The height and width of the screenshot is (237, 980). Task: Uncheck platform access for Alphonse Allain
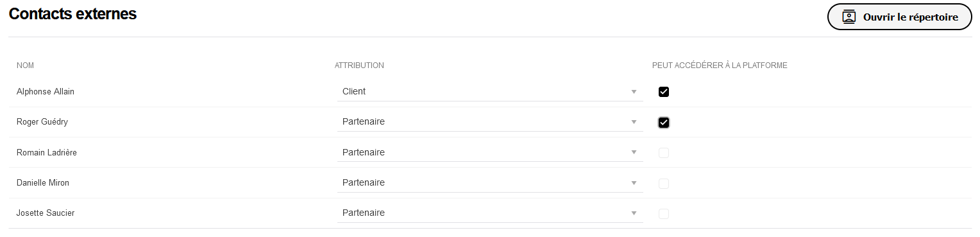[664, 92]
